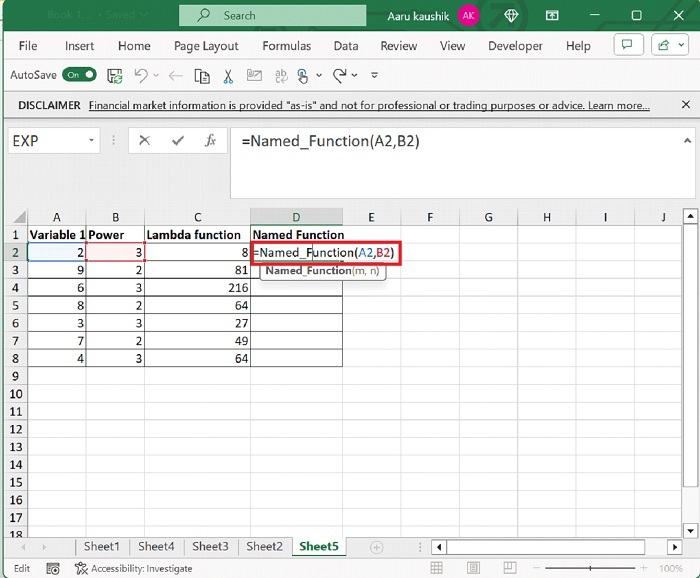Click vertical scrollbar down arrow
Image resolution: width=700 pixels, height=578 pixels.
click(x=690, y=531)
